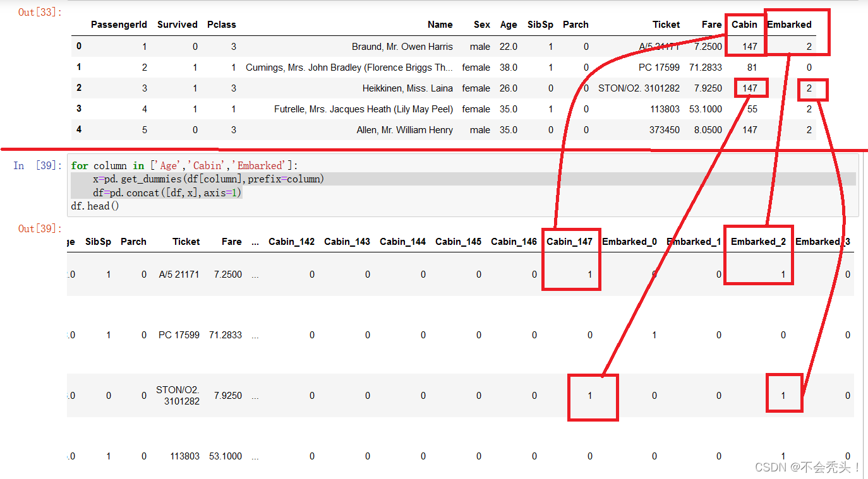
Task: Click the Cabin_146 column header
Action: [514, 242]
